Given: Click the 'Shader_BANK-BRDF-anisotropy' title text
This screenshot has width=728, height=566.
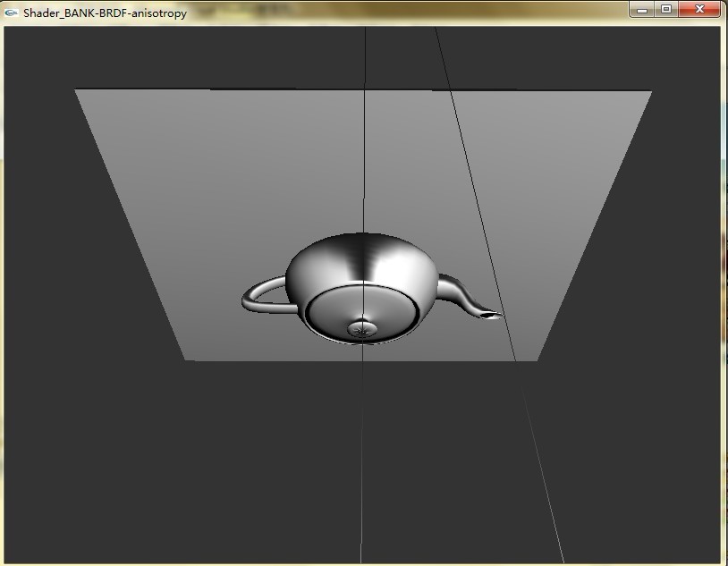Looking at the screenshot, I should [105, 13].
